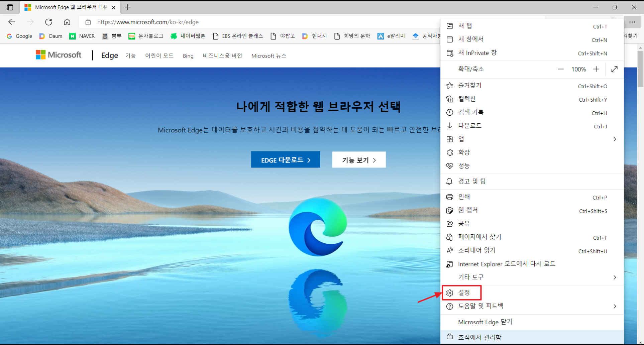Screen dimensions: 644x345
Task: Open the Edge link in page header
Action: pos(110,55)
